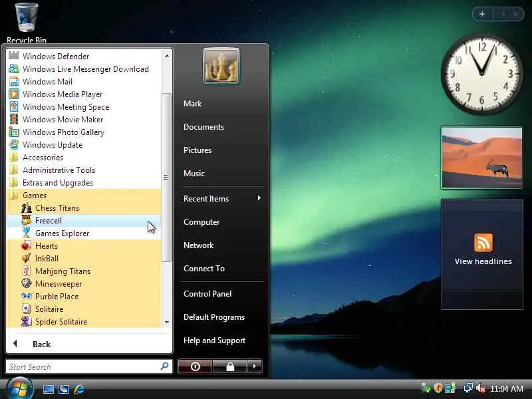Click the analog clock gadget
Screen dimensions: 532x399
pos(481,73)
